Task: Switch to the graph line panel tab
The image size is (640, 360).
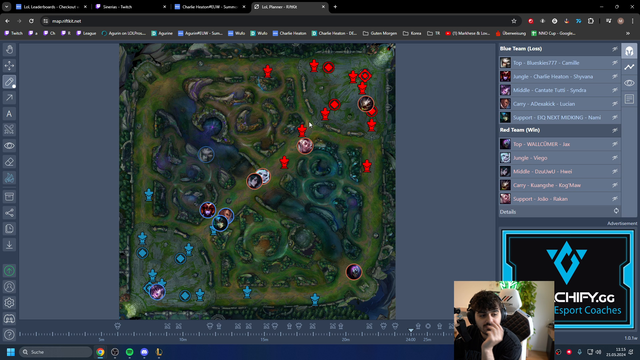Action: click(x=629, y=67)
